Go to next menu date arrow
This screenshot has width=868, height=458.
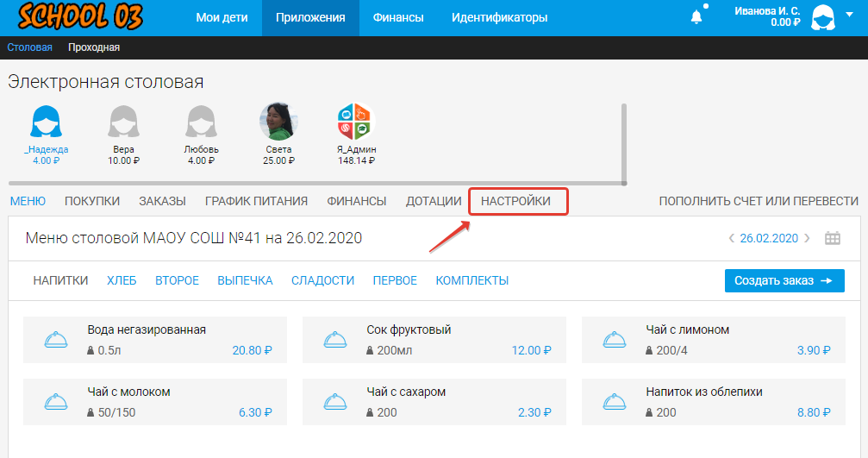coord(808,239)
